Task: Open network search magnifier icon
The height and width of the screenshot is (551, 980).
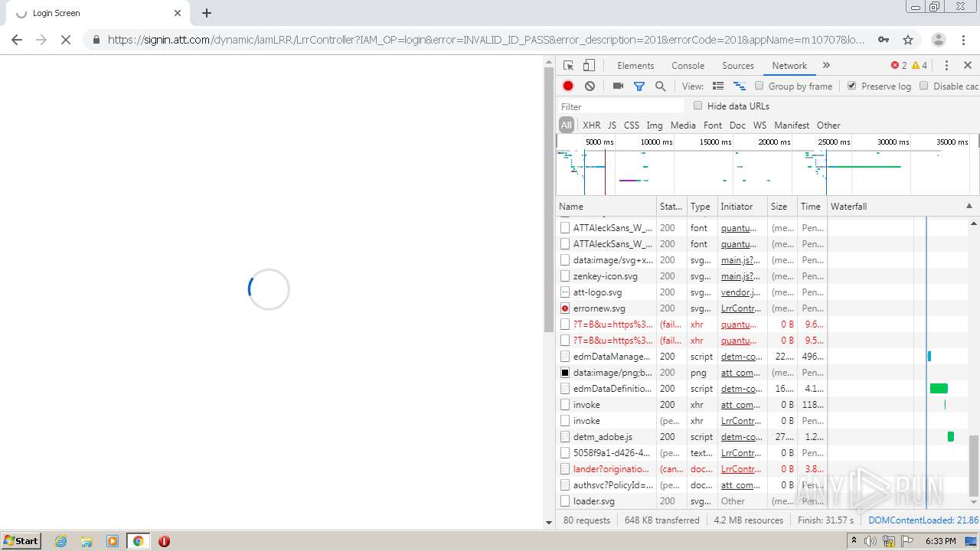Action: pos(660,86)
